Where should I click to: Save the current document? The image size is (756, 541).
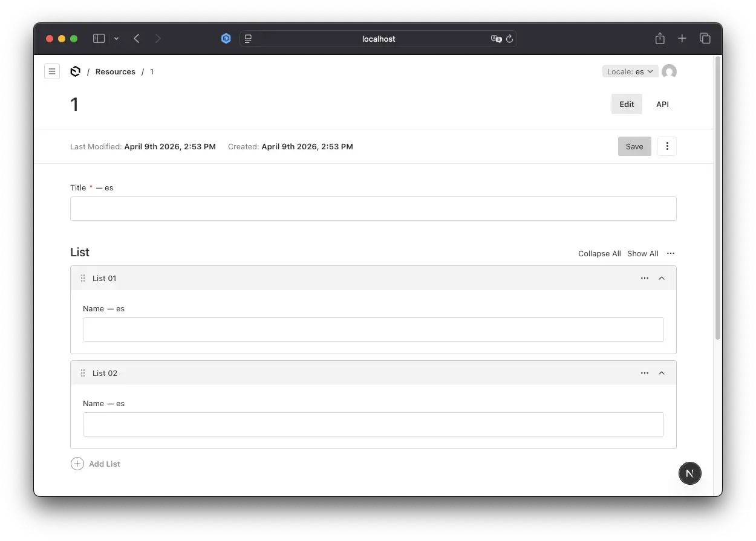(x=634, y=146)
